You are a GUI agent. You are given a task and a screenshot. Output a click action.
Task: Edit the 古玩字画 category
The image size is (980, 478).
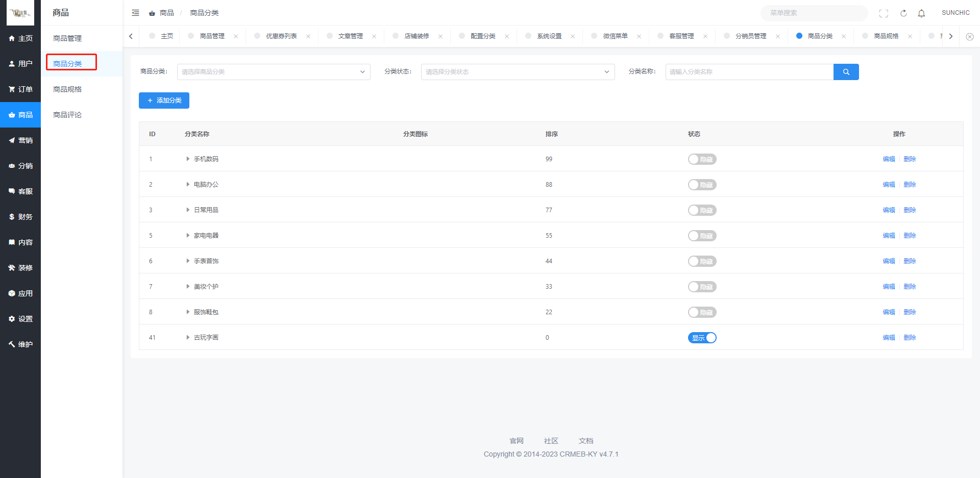[889, 338]
